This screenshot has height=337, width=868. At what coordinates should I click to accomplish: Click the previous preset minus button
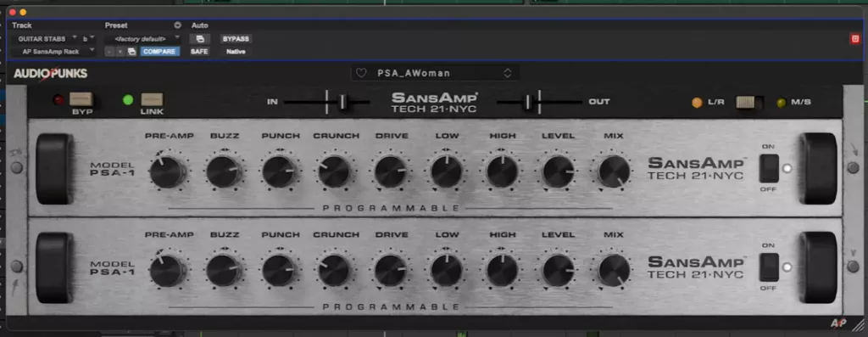(109, 52)
